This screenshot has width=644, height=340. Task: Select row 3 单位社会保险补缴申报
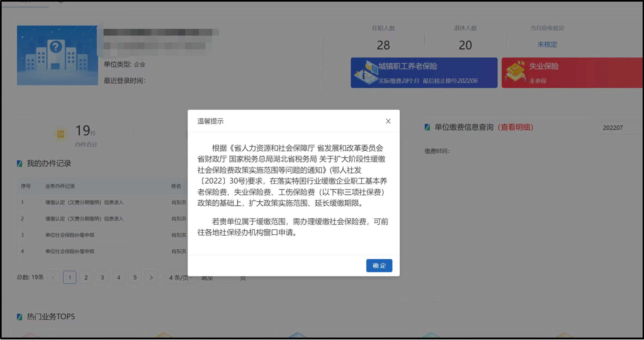[x=70, y=235]
